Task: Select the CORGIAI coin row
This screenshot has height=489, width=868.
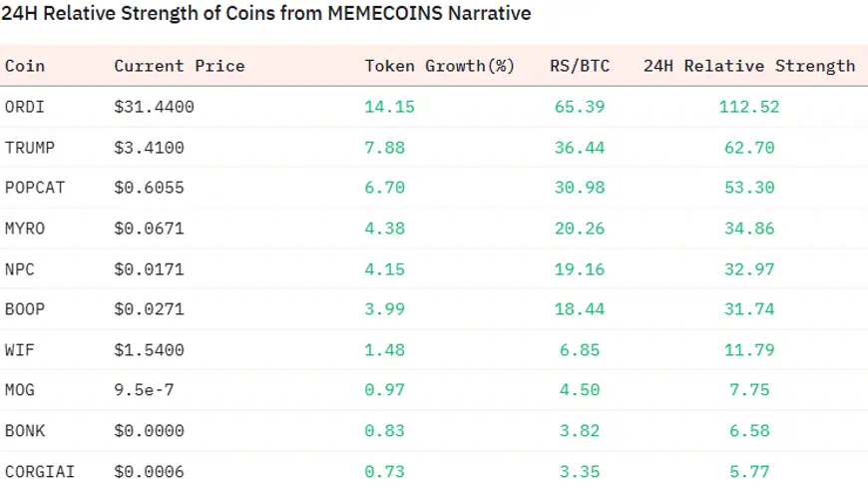Action: 38,471
